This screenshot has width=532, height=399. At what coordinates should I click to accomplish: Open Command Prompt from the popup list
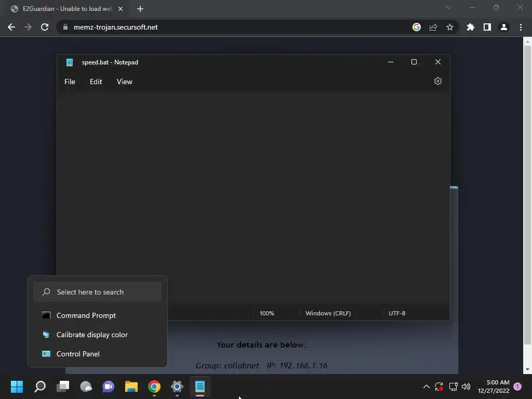98,315
